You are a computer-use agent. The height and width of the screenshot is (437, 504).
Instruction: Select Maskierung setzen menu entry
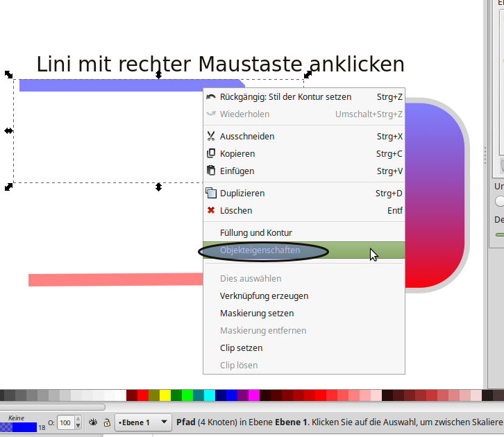click(304, 314)
